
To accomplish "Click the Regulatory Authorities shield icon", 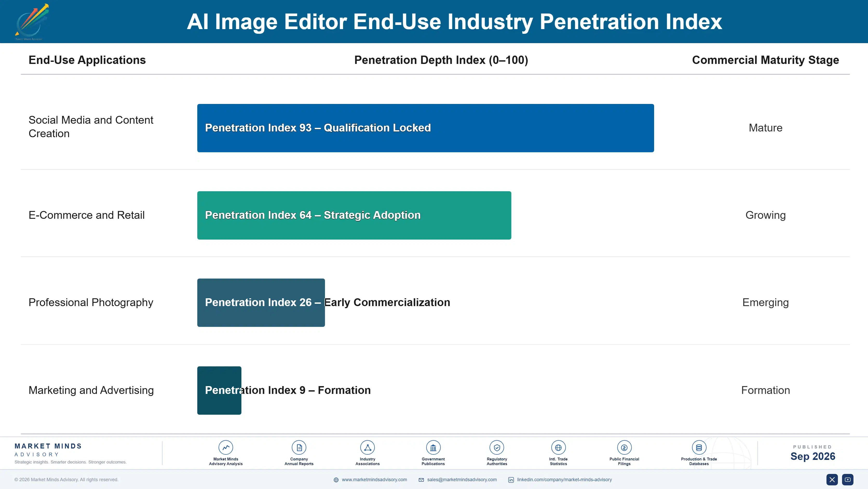I will tap(497, 447).
